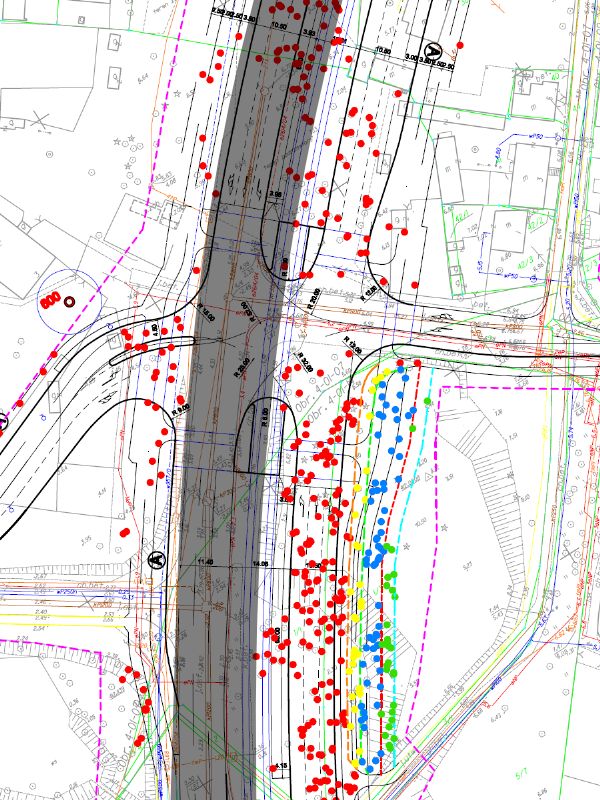Pick the 3.98 dimension label
600x800 pixels.
click(x=276, y=194)
